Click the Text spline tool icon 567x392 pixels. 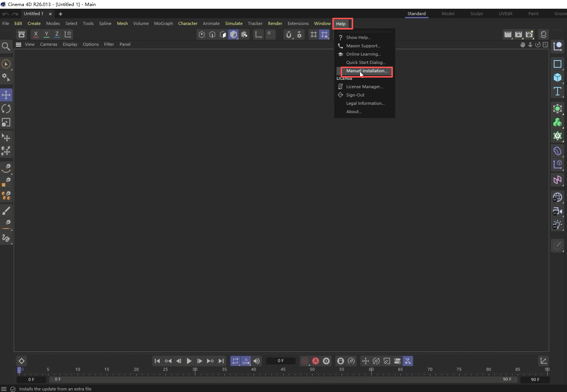pos(557,91)
